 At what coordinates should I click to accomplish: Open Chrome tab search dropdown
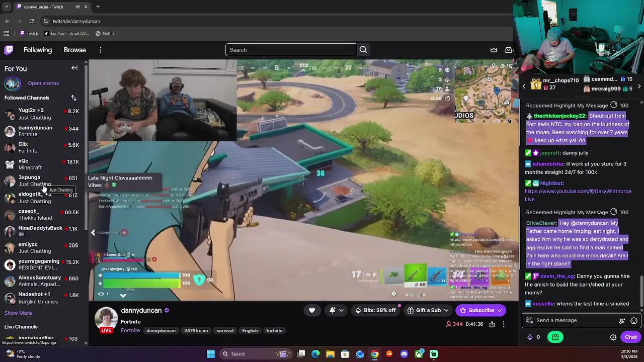(7, 7)
